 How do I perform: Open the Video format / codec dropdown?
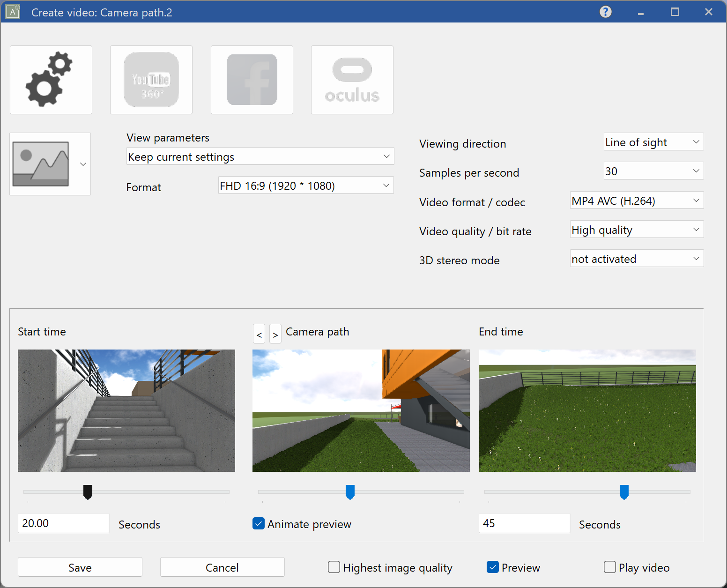pyautogui.click(x=636, y=201)
